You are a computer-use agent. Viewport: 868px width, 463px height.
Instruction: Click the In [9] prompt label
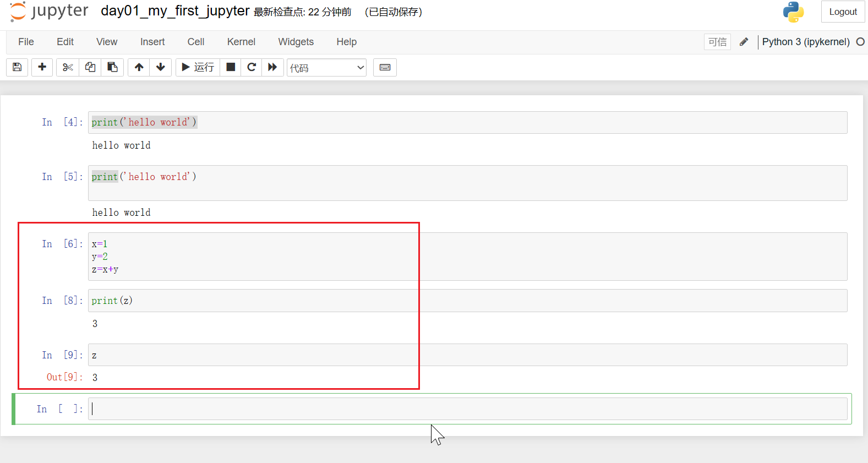click(x=62, y=355)
